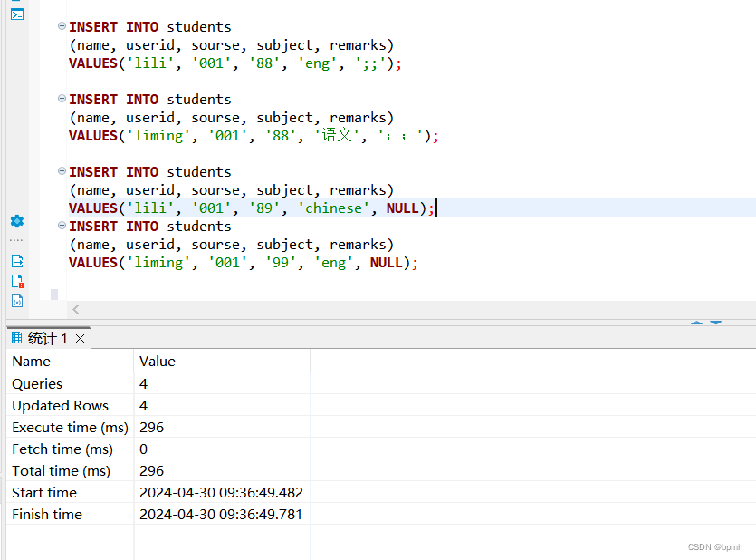Viewport: 756px width, 560px height.
Task: Click the document icon with red badge
Action: [16, 280]
